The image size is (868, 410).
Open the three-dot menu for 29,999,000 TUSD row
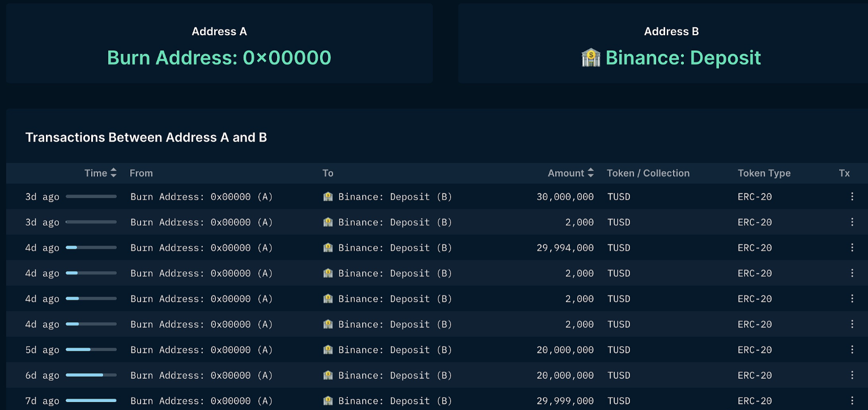[852, 401]
